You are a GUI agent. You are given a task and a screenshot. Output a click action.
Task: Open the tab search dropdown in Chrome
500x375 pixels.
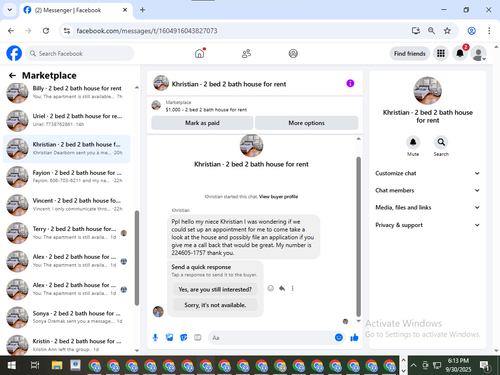10,10
